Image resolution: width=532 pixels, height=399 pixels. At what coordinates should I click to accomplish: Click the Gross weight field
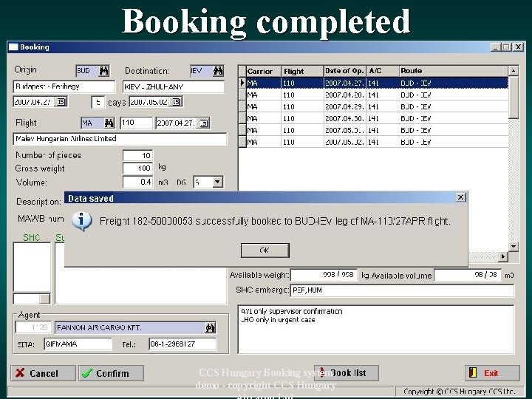pyautogui.click(x=137, y=168)
